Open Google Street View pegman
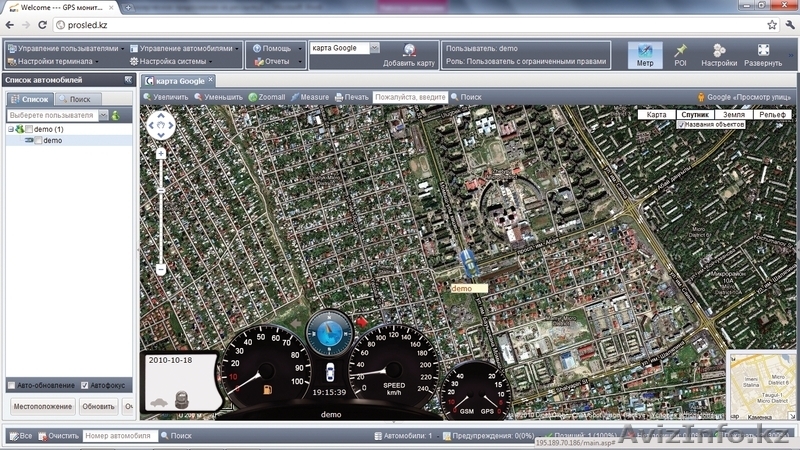Screen dimensions: 800x450 (x=701, y=97)
